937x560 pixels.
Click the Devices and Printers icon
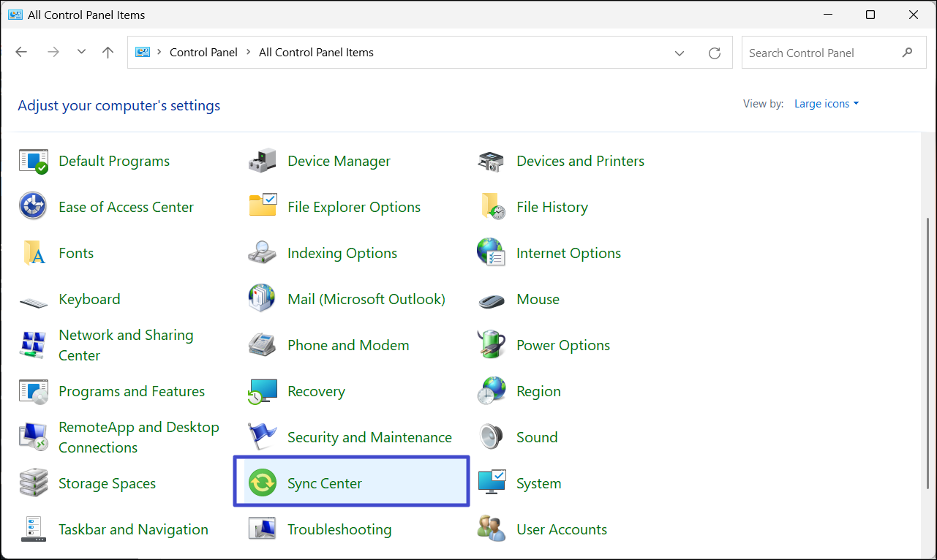491,161
